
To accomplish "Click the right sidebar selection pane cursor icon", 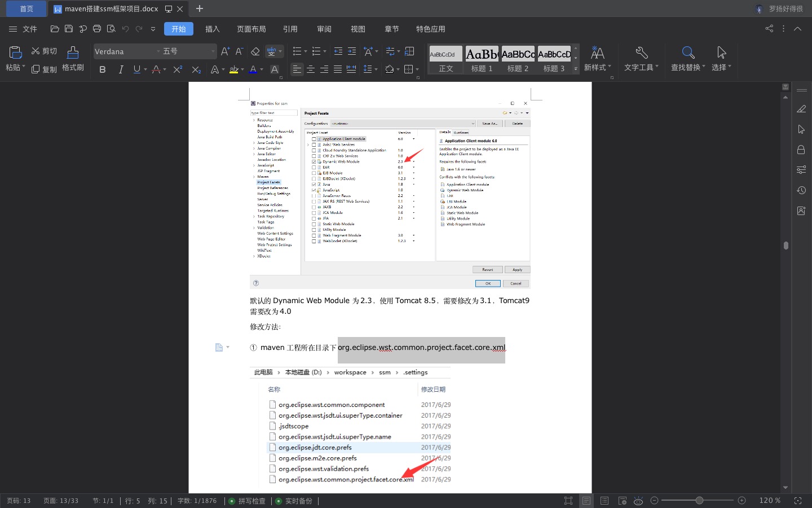I will pos(801,129).
